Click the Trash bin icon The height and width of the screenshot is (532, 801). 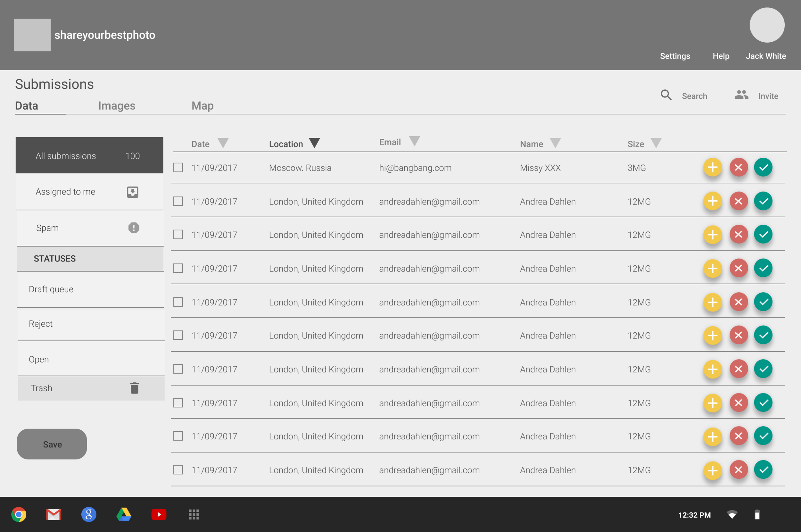134,388
